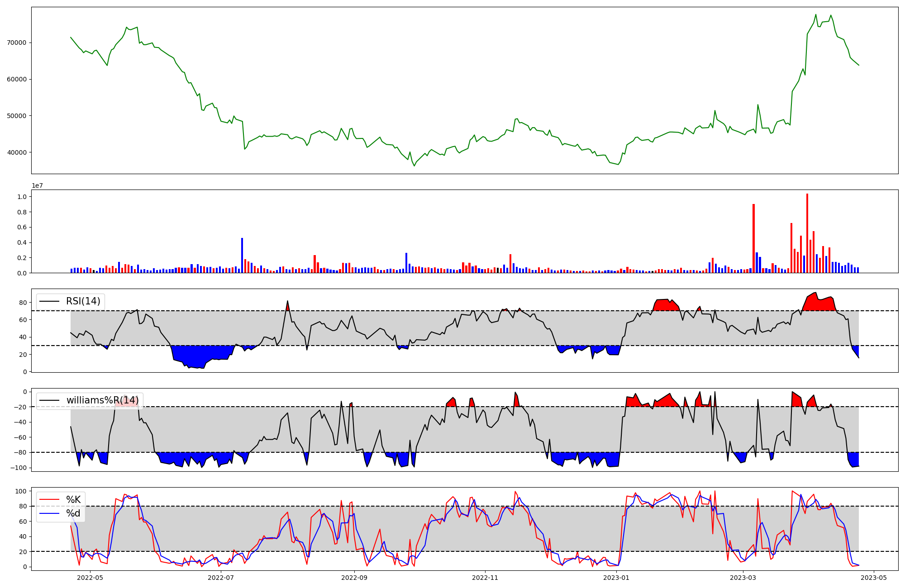Click the 2023-03 x-axis date label
Screen dimensions: 905x588
[743, 578]
